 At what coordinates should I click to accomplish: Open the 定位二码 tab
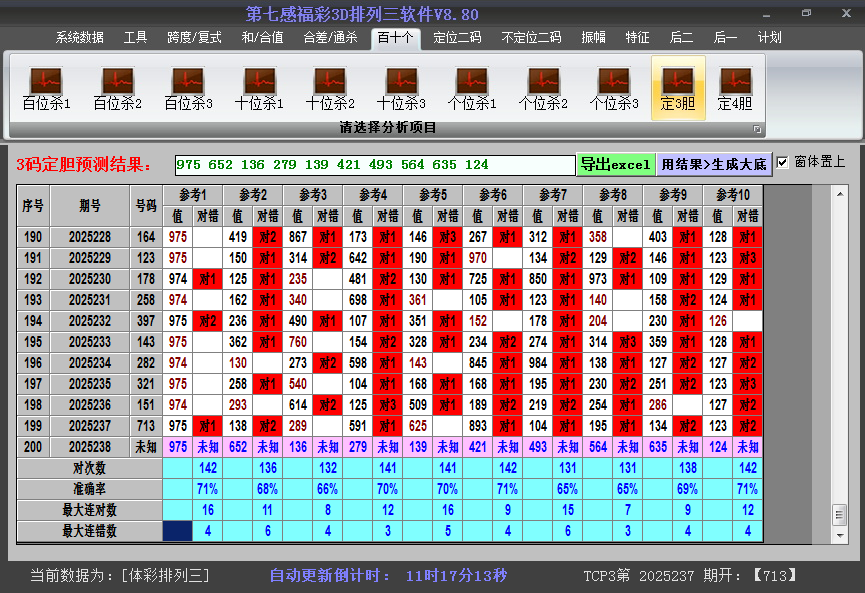click(457, 38)
